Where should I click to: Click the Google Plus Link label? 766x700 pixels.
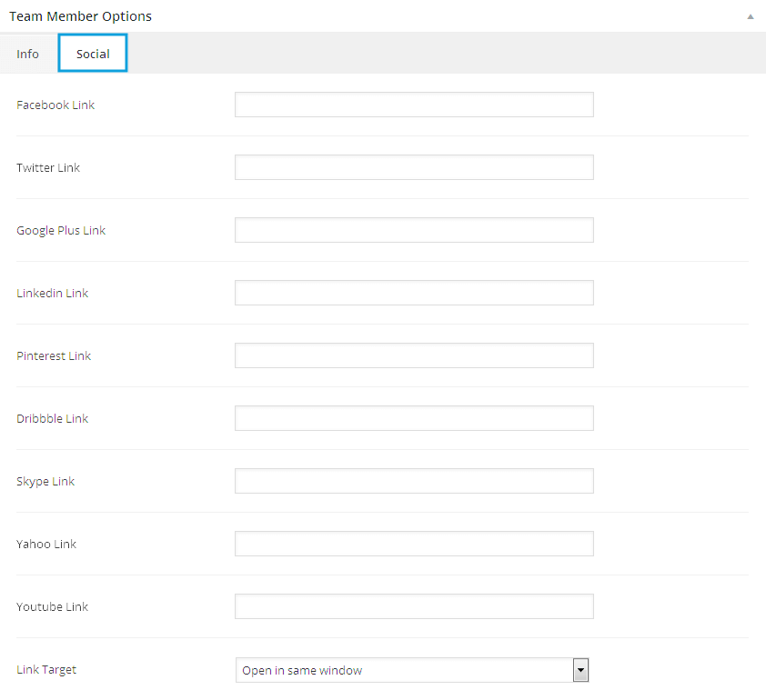(x=61, y=230)
